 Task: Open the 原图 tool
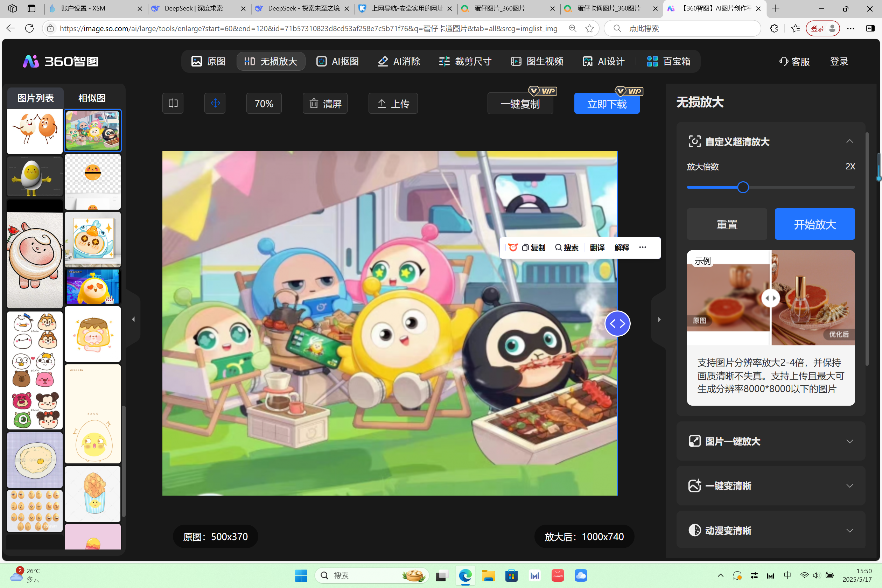(x=209, y=61)
